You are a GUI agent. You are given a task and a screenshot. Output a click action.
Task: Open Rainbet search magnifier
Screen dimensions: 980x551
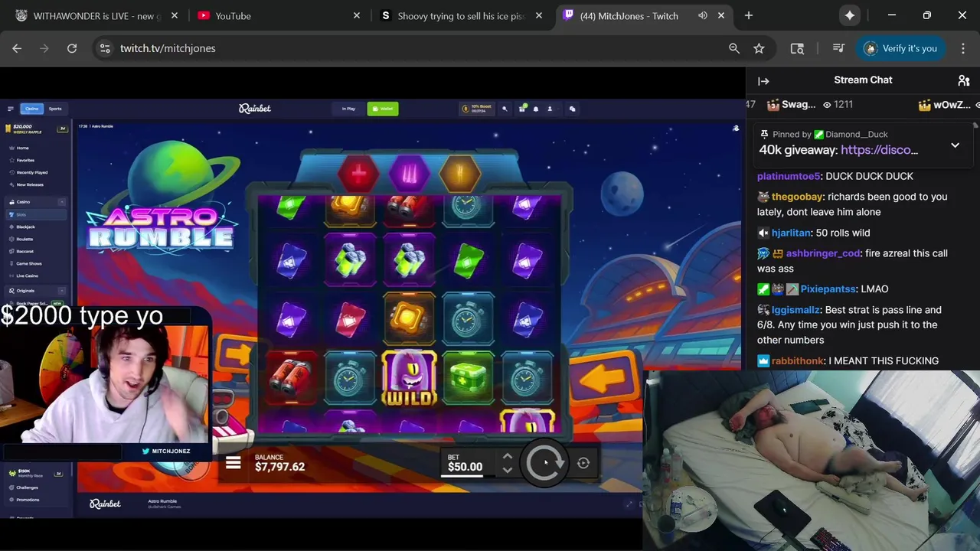point(505,109)
